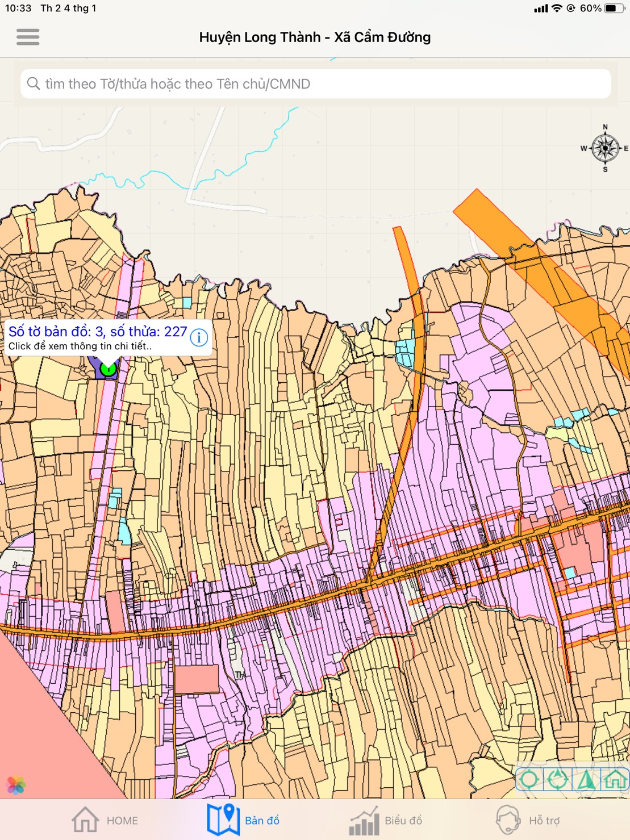Open the colorful Photos floating icon

(16, 785)
